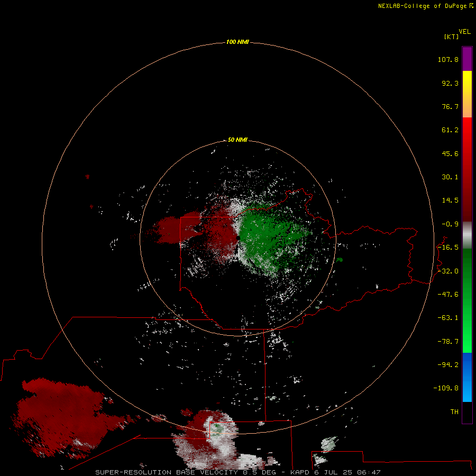Image resolution: width=476 pixels, height=476 pixels.
Task: Click the KAPD station identifier in caption
Action: click(300, 472)
